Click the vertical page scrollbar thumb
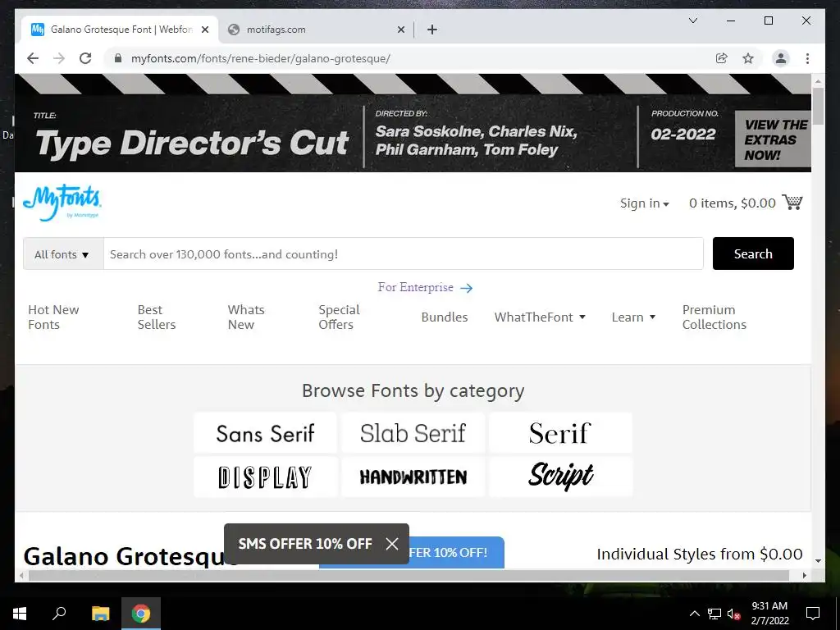The width and height of the screenshot is (840, 630). pos(818,106)
